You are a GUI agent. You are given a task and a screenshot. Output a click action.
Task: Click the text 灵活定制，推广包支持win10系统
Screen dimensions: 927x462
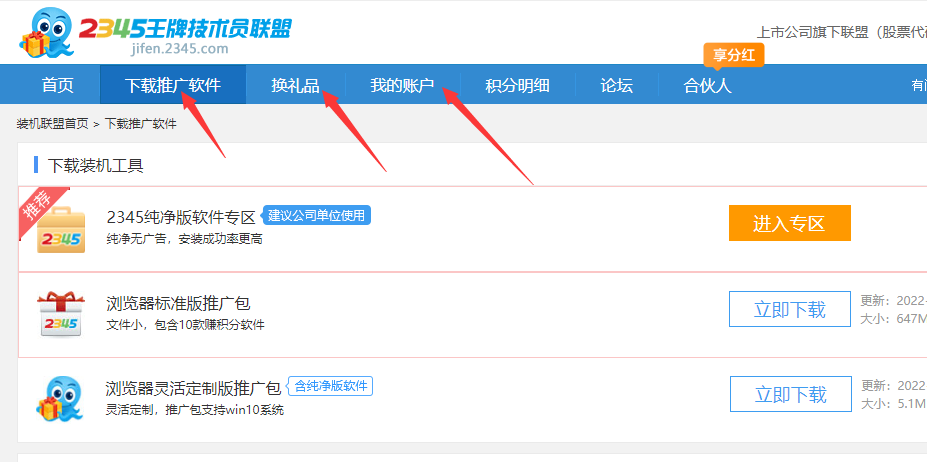tap(195, 410)
